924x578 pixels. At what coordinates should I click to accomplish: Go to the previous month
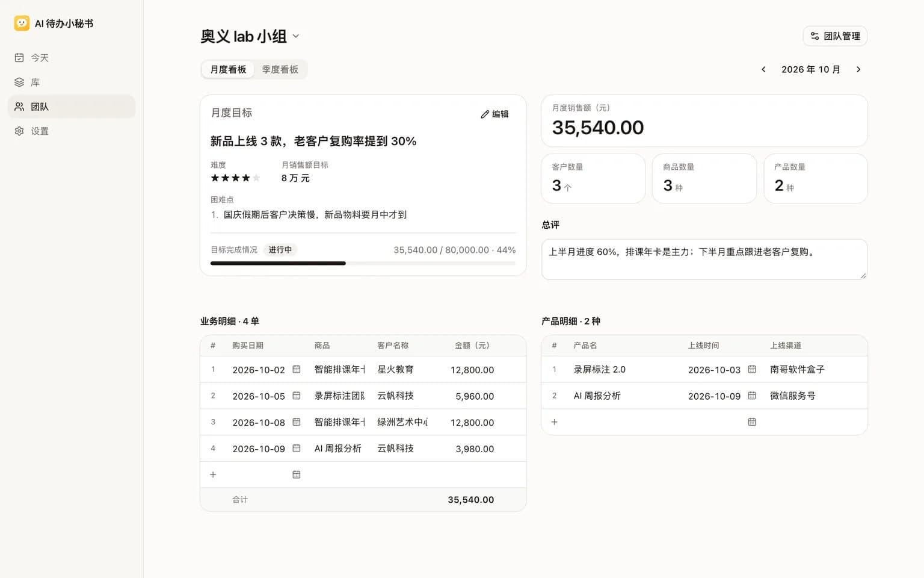(x=763, y=69)
